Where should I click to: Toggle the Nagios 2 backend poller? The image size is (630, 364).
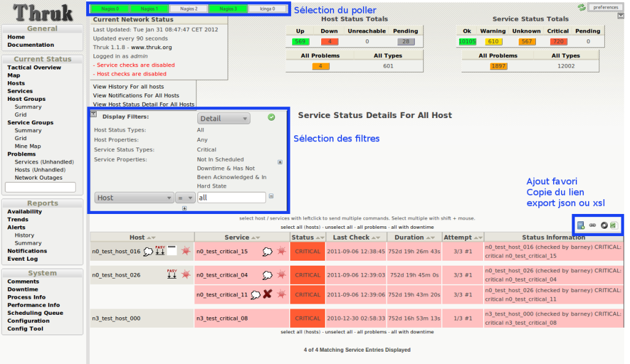[188, 9]
